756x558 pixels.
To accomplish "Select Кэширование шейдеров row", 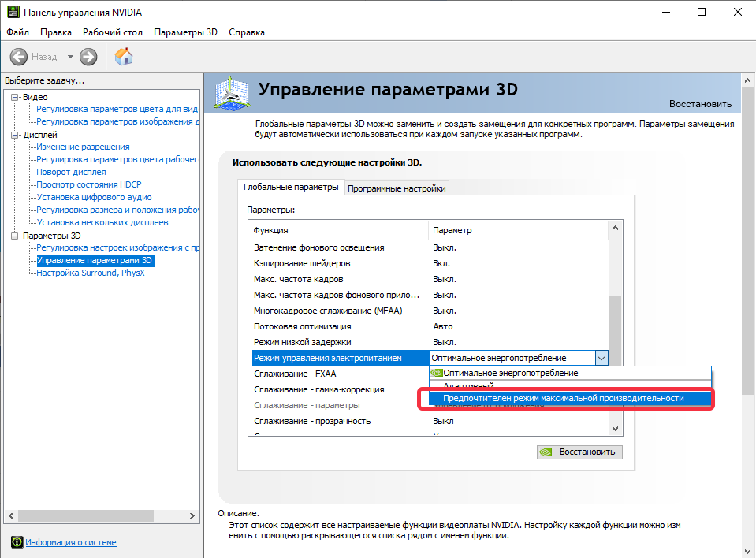I will click(x=430, y=263).
